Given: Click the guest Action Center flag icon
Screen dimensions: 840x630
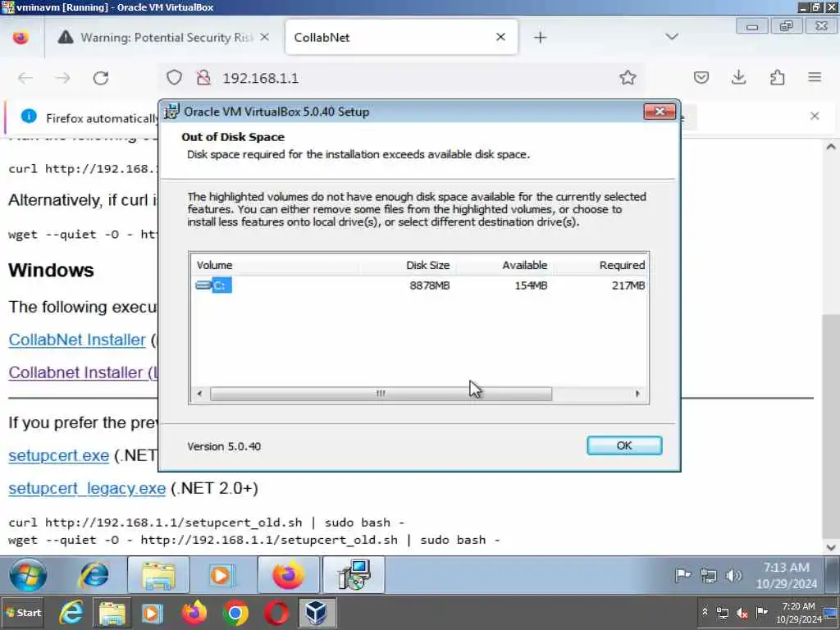Looking at the screenshot, I should [683, 575].
